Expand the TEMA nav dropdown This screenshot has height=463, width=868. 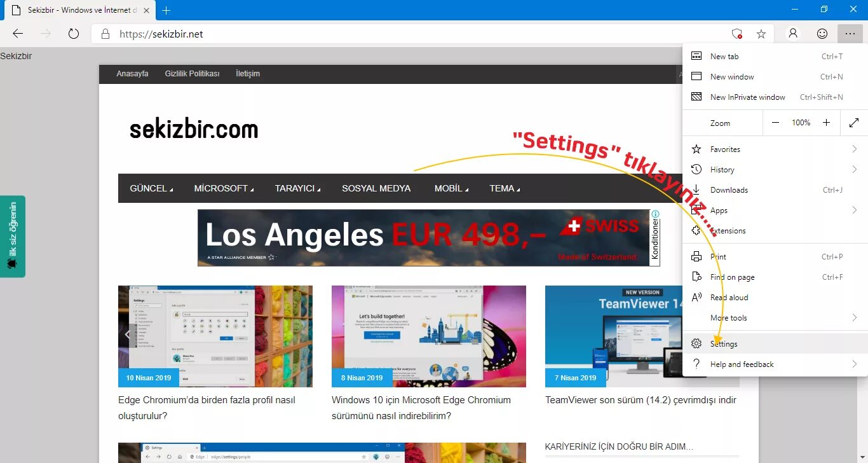(x=505, y=188)
